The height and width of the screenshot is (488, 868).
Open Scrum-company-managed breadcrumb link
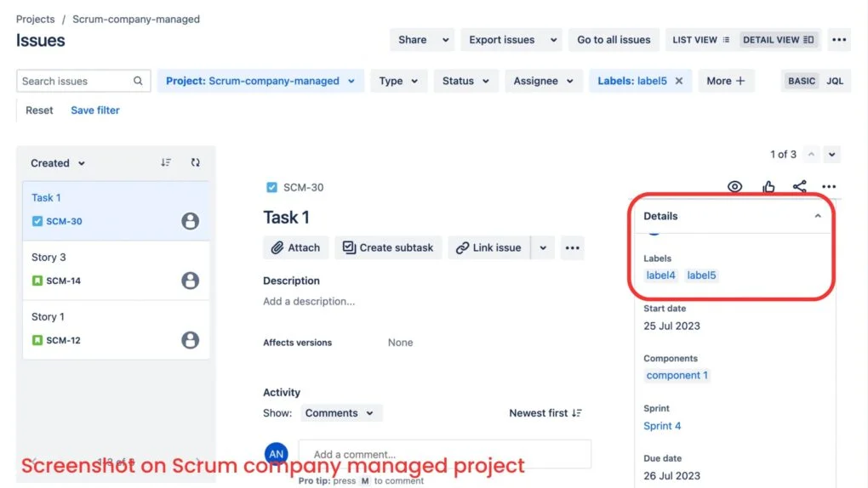(136, 20)
